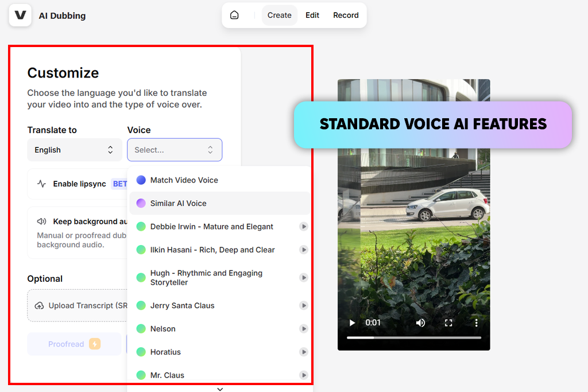The image size is (588, 392).
Task: Open the Create tab
Action: pyautogui.click(x=280, y=15)
